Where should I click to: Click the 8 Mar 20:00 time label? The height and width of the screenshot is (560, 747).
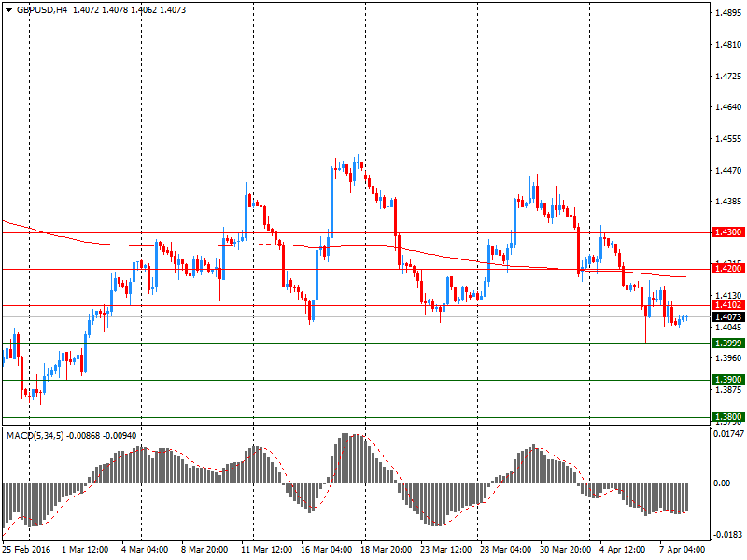tap(204, 549)
